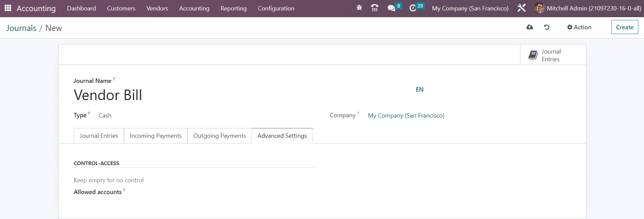Open the Action gear dropdown

point(579,27)
